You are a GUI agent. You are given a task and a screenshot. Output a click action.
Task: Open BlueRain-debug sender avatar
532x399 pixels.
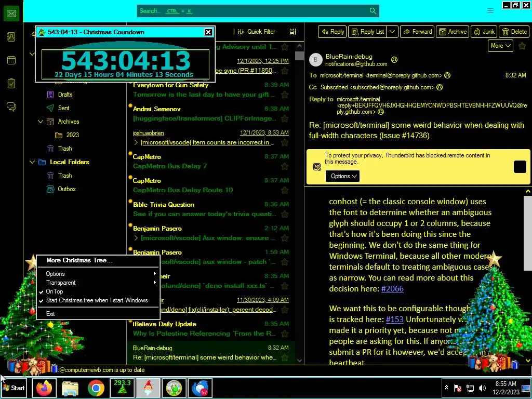tap(315, 60)
